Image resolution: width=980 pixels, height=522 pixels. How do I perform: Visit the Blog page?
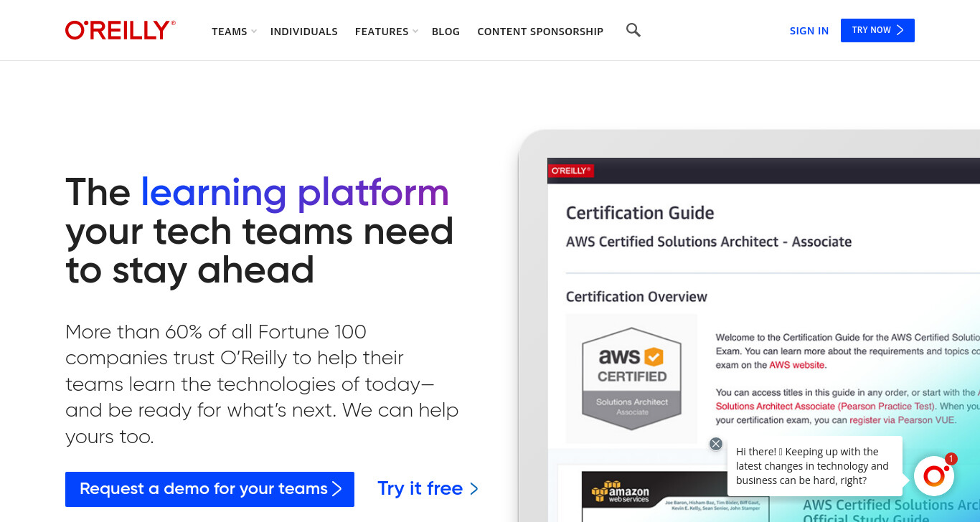[446, 32]
